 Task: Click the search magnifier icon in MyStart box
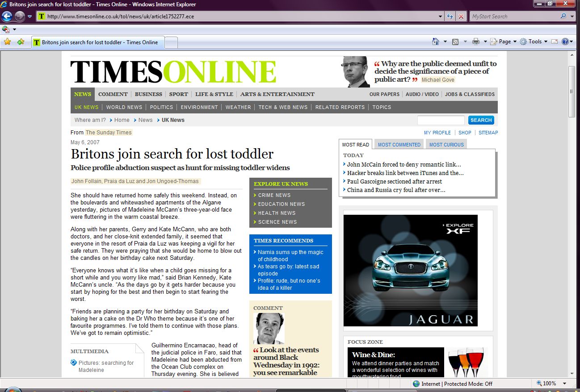click(x=563, y=17)
